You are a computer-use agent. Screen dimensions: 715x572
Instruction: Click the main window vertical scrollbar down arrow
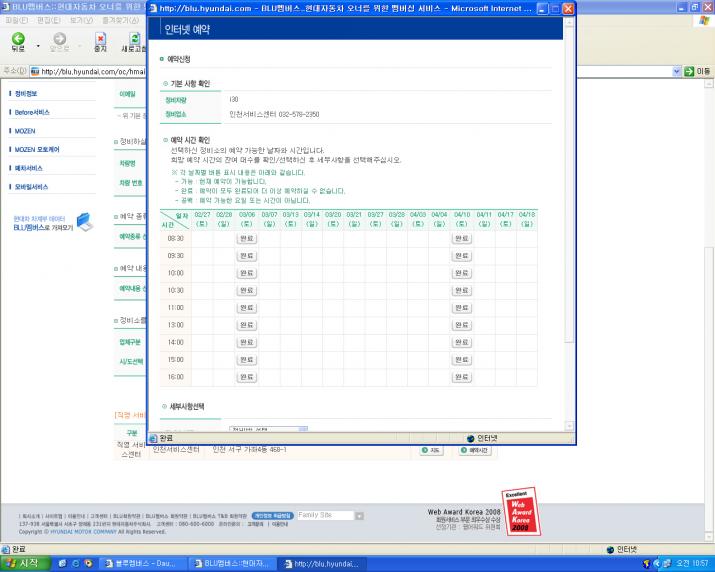[708, 537]
